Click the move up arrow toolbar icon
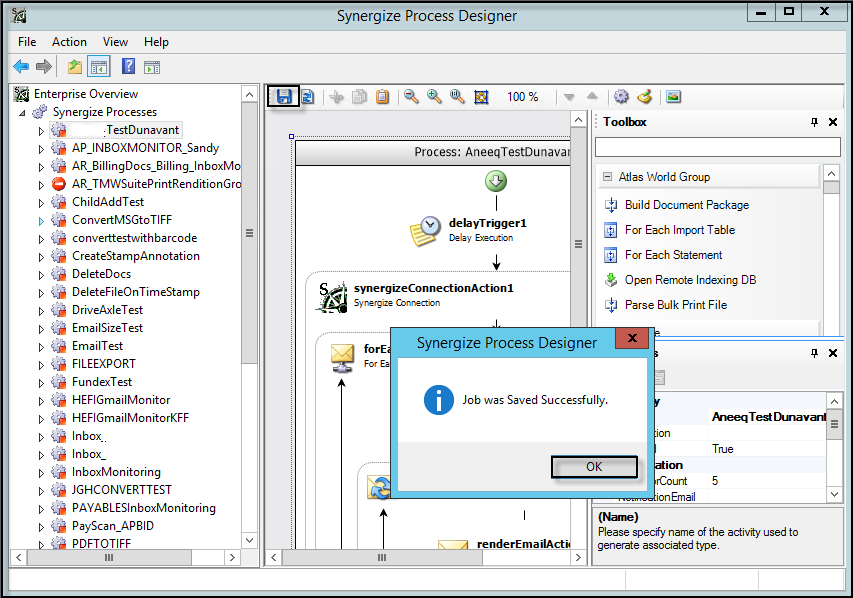The width and height of the screenshot is (853, 598). 592,97
